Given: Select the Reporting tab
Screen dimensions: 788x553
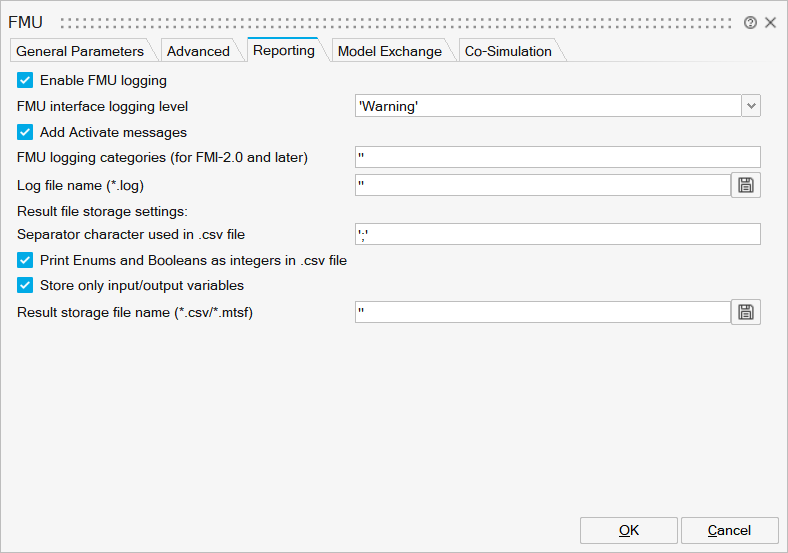Looking at the screenshot, I should 283,50.
